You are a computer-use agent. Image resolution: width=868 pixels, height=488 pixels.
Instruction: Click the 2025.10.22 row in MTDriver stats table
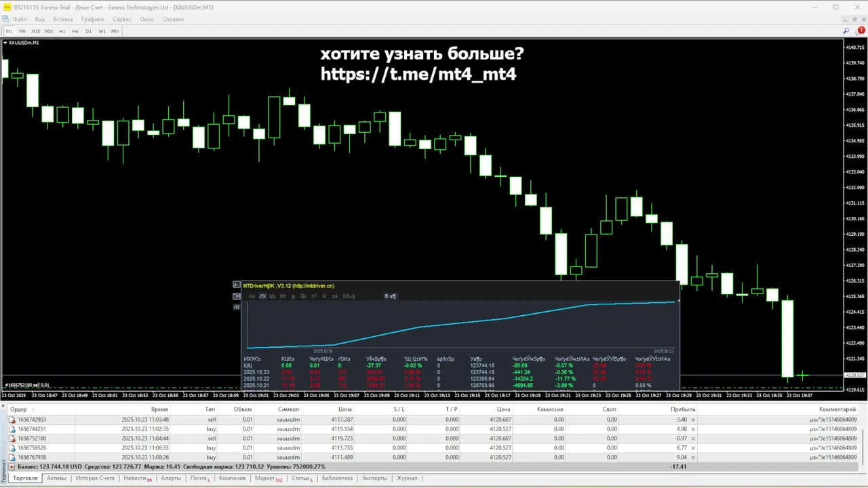pos(461,379)
